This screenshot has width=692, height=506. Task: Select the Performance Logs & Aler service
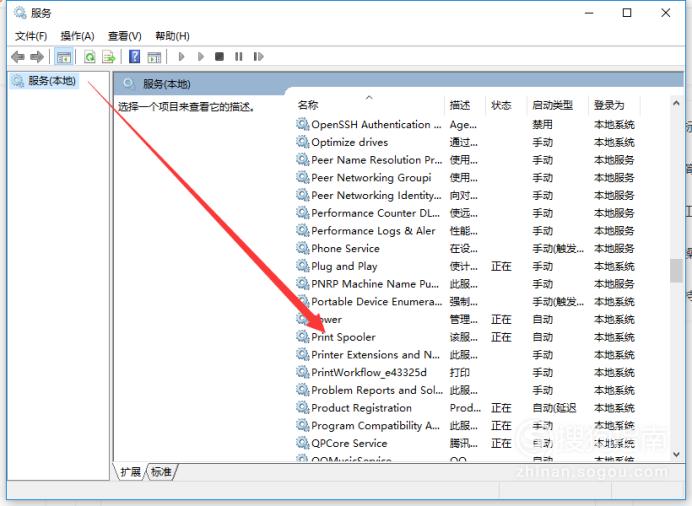tap(373, 231)
